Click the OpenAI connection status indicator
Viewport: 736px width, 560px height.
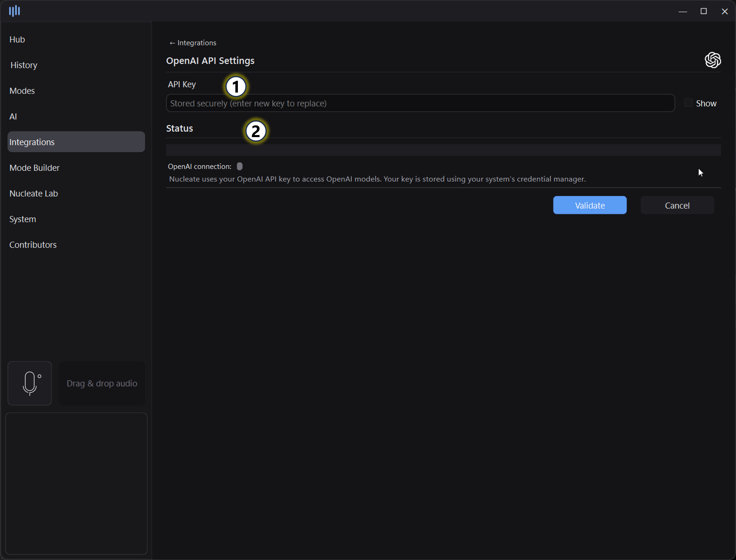coord(240,166)
